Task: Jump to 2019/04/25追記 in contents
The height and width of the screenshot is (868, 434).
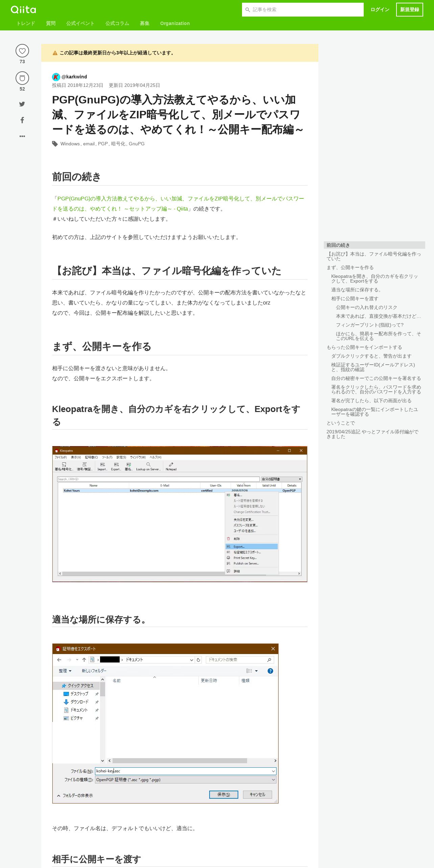Action: coord(372,434)
